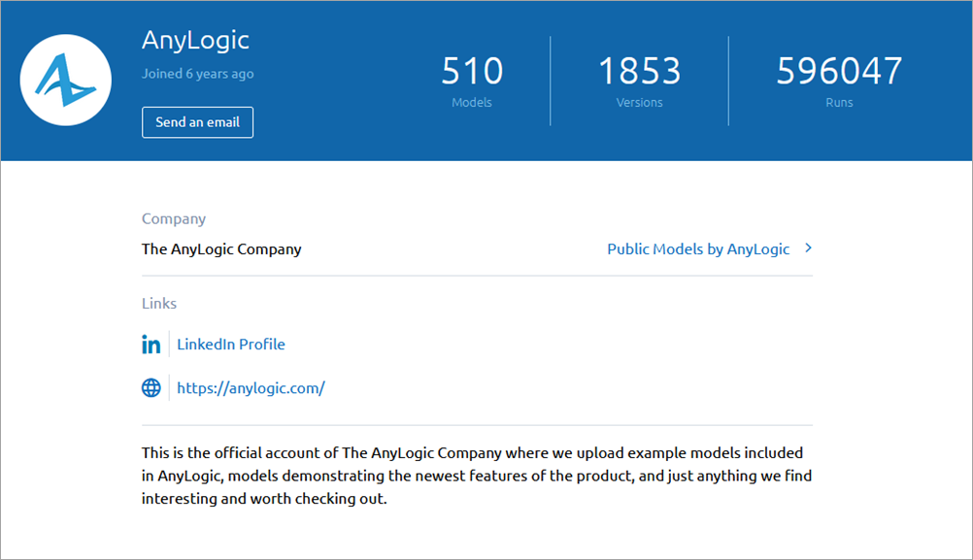This screenshot has width=973, height=560.
Task: Click the chevron next to Public Models
Action: (808, 248)
